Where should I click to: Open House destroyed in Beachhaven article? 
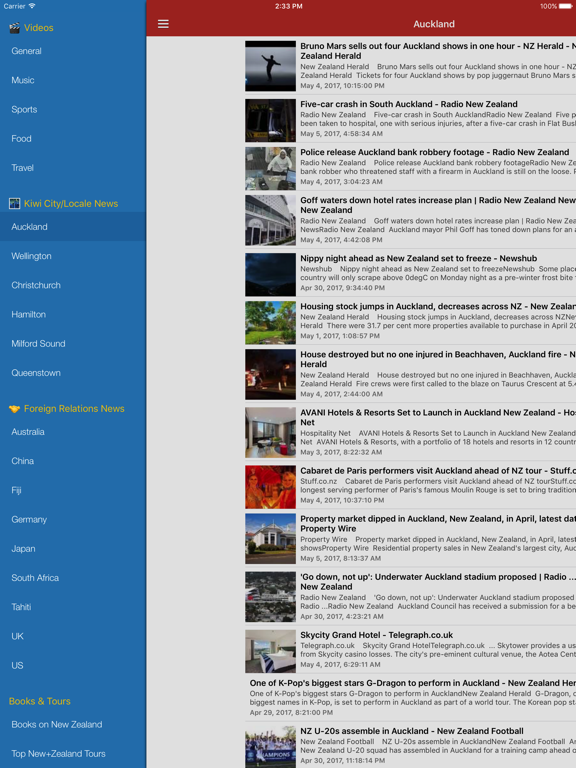click(410, 374)
